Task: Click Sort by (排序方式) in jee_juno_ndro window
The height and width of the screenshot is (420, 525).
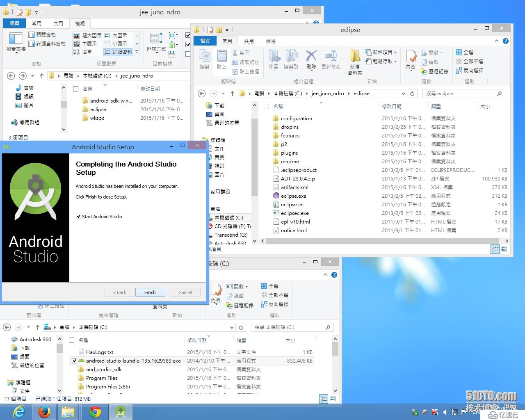Action: [156, 43]
